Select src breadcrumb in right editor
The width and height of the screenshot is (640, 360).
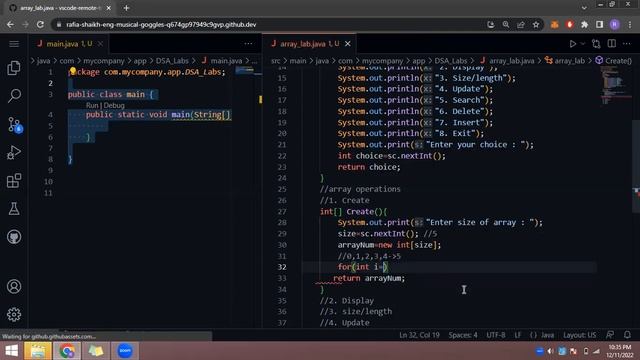(276, 61)
